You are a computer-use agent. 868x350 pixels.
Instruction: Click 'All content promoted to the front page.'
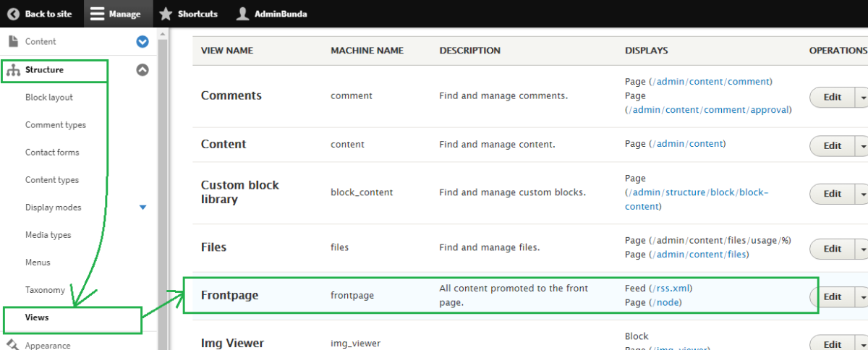[x=514, y=295]
